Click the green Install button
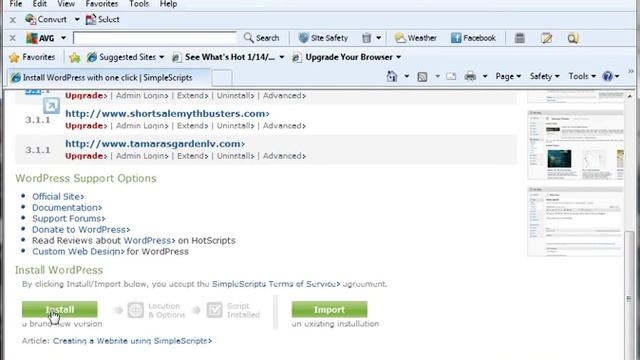 [60, 309]
